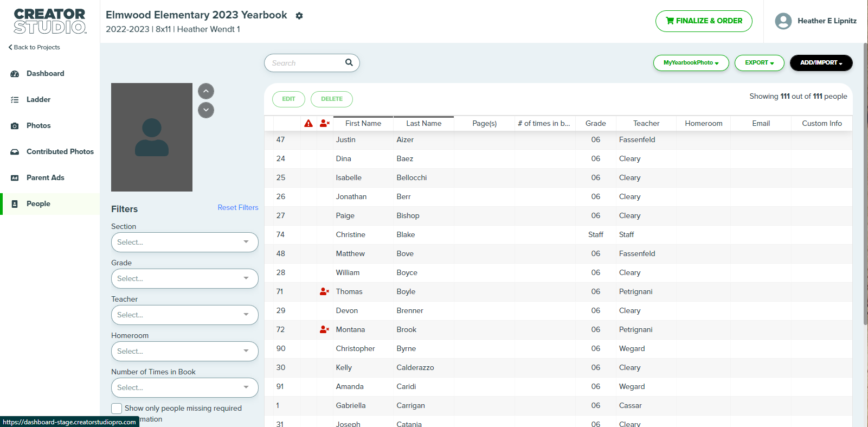
Task: Sort by Email column header
Action: (x=761, y=123)
